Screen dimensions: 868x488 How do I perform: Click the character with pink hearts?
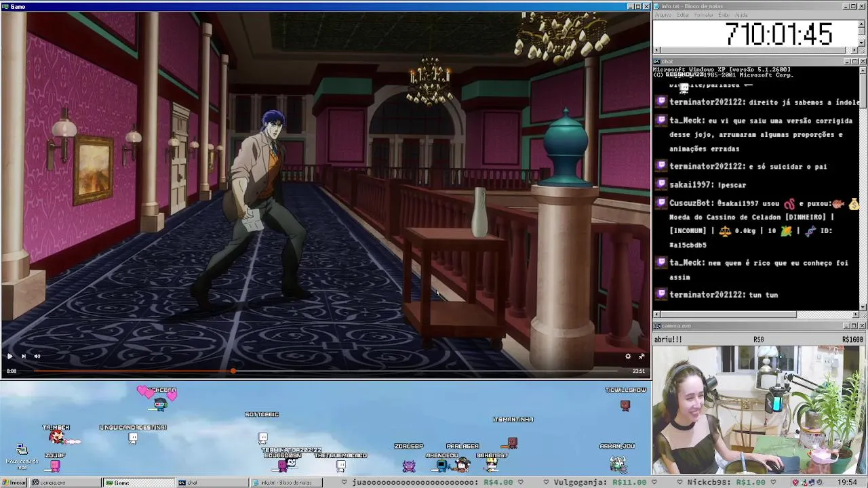[159, 403]
